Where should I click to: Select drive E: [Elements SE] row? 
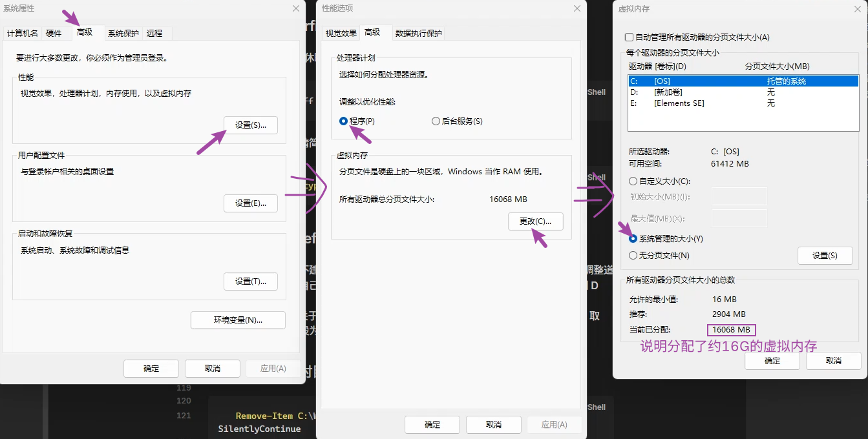click(743, 103)
